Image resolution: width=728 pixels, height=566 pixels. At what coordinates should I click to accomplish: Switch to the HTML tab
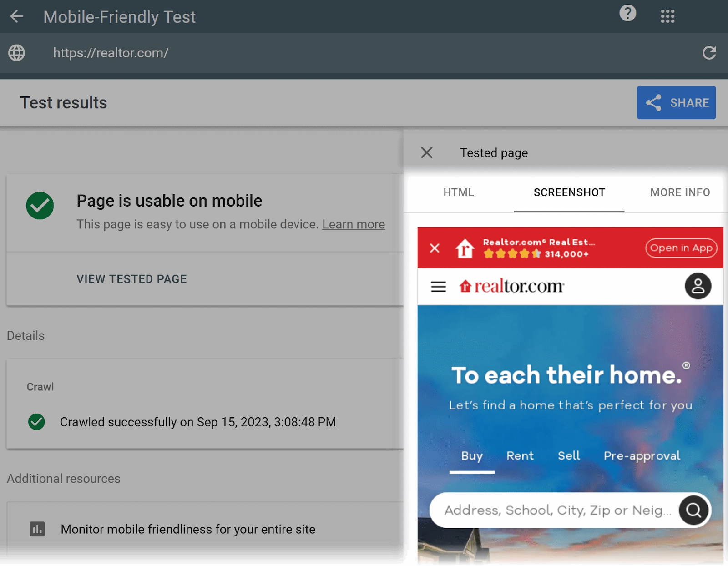coord(459,192)
